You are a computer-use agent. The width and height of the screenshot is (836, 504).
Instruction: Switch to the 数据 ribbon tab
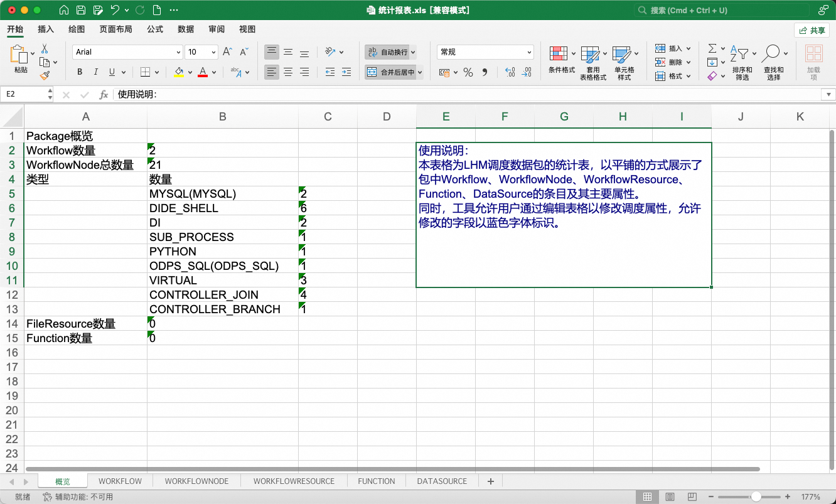[x=186, y=29]
